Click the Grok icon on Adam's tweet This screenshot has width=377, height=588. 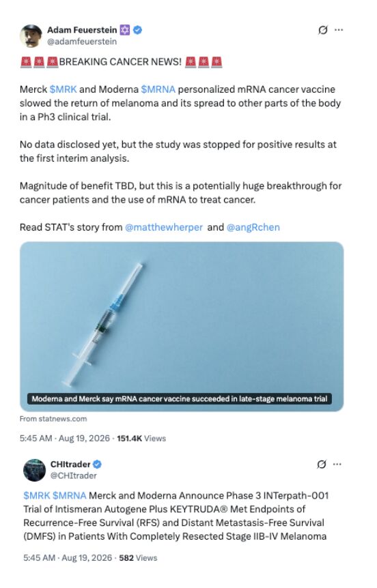(x=322, y=29)
